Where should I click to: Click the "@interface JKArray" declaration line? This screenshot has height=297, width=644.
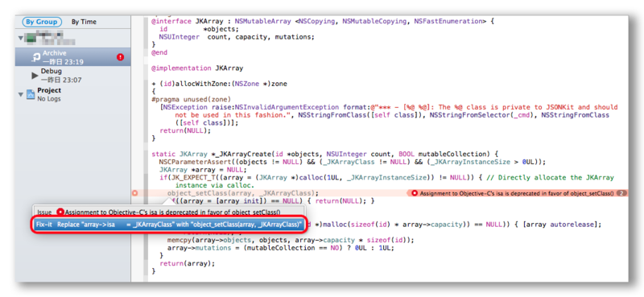point(323,21)
